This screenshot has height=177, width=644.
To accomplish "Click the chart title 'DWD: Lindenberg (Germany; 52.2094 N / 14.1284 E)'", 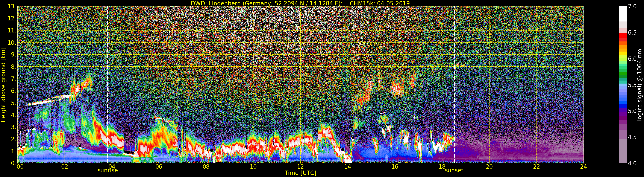I will point(267,3).
